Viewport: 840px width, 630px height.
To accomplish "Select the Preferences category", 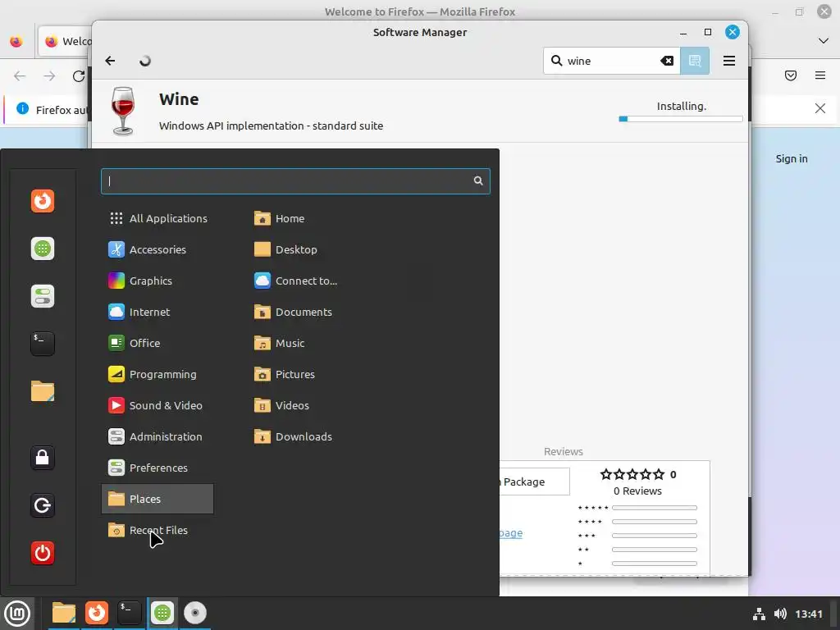I will pos(157,468).
